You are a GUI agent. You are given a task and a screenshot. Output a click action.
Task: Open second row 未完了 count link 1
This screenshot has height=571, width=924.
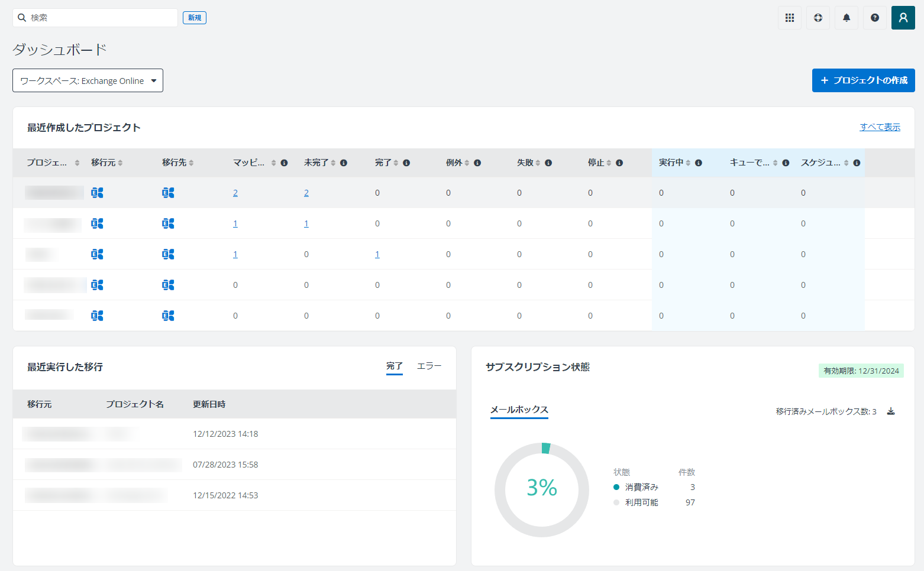click(306, 224)
